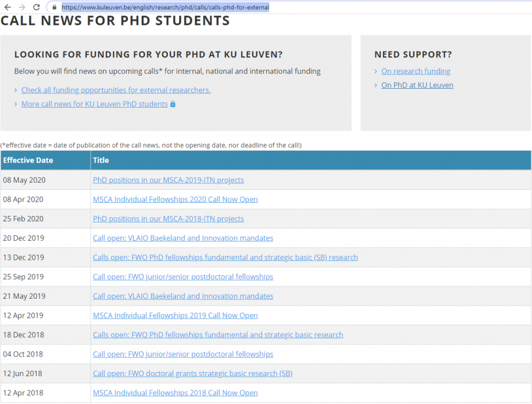Click the browser forward arrow
Image resolution: width=532 pixels, height=404 pixels.
22,7
